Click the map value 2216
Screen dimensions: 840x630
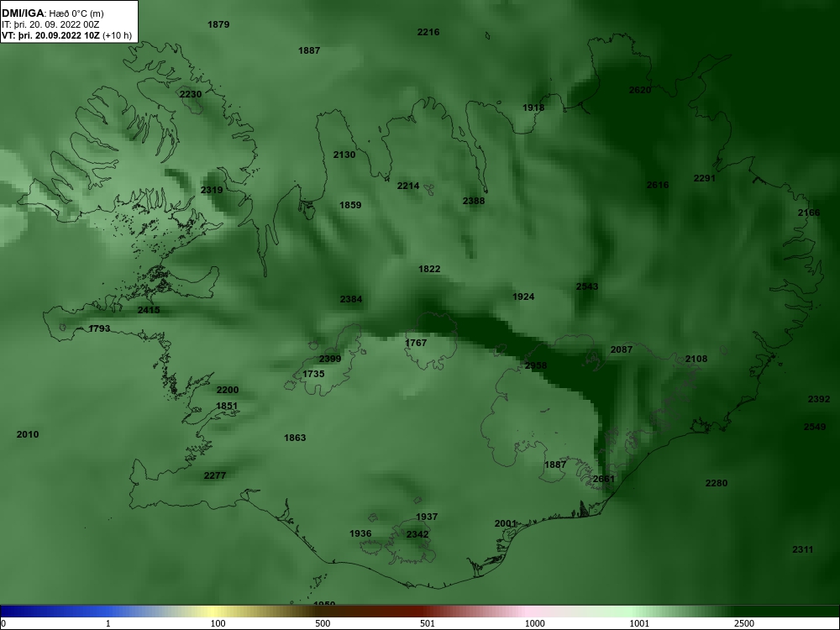(428, 32)
